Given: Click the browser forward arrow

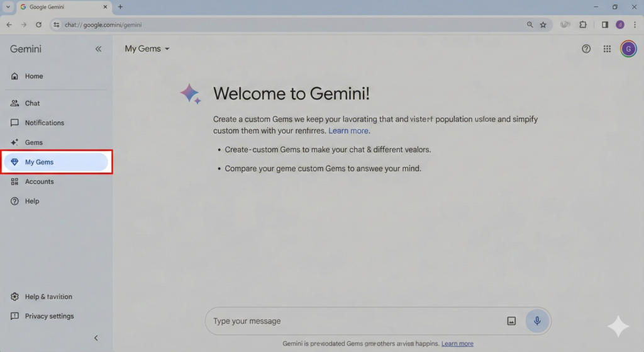Looking at the screenshot, I should pyautogui.click(x=24, y=25).
